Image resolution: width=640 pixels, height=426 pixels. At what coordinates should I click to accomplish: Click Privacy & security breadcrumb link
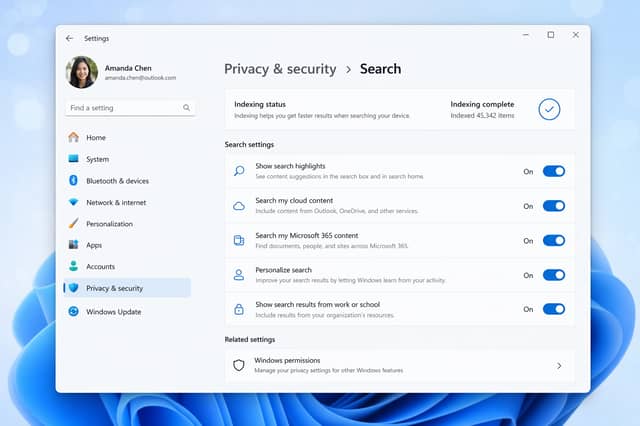tap(280, 69)
